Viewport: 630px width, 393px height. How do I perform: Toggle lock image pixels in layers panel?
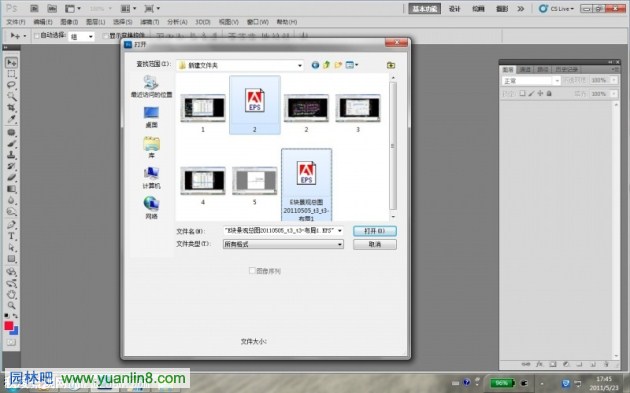tap(531, 94)
